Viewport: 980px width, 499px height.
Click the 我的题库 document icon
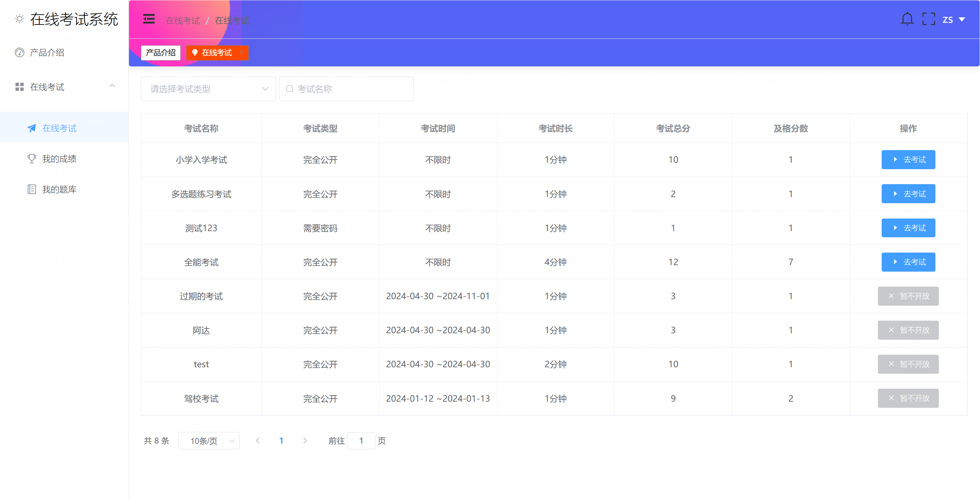32,189
